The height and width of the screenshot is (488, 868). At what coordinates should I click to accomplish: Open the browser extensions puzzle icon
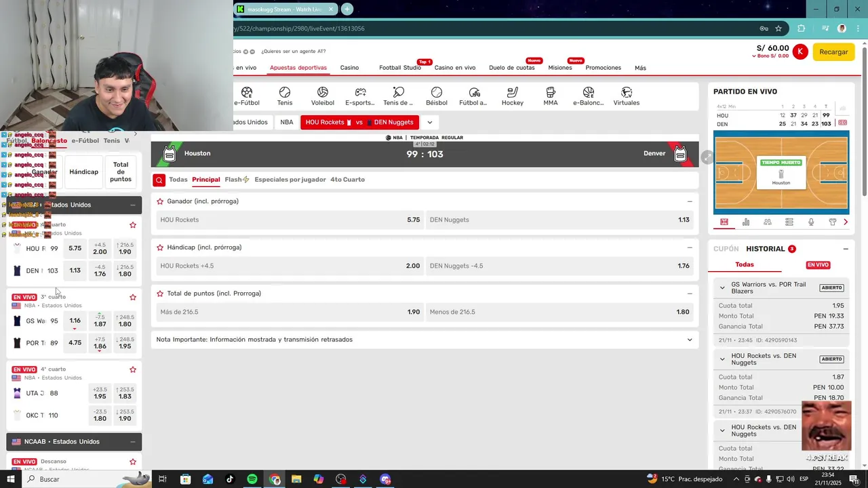pos(802,28)
